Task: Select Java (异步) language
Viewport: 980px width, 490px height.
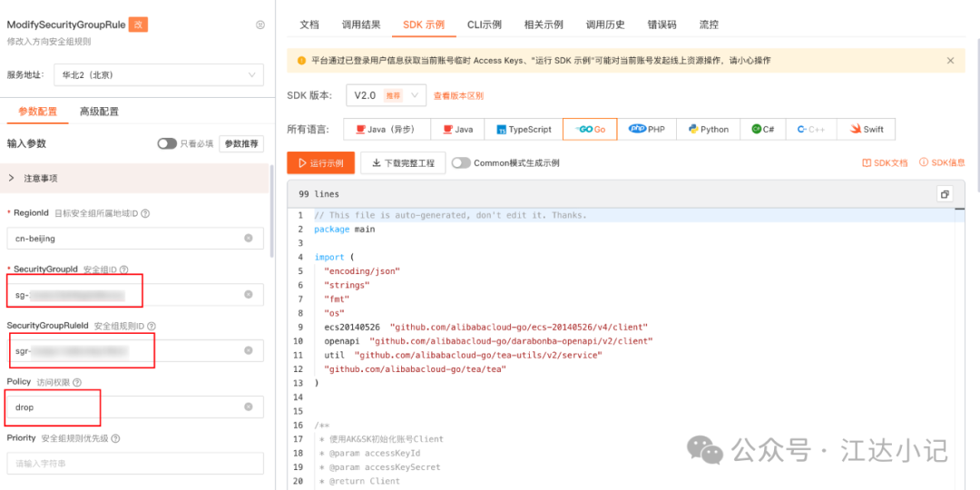Action: click(x=387, y=130)
